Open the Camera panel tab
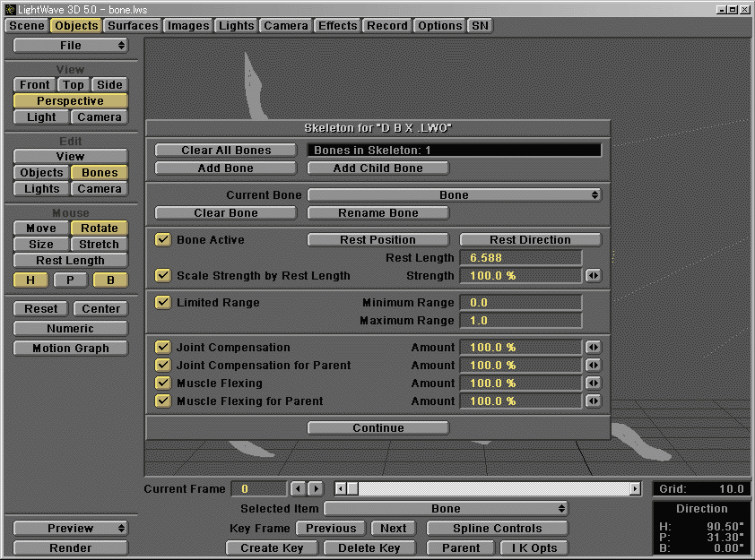Screen dimensions: 755x560 286,26
